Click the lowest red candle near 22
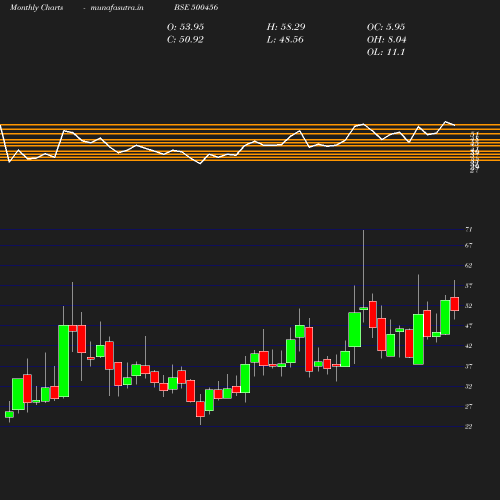 coord(200,409)
